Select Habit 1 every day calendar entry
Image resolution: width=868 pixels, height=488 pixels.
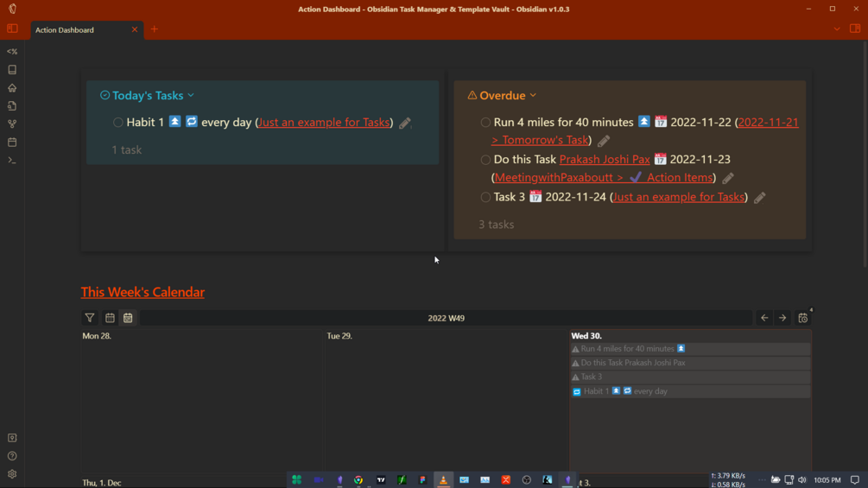tap(690, 391)
